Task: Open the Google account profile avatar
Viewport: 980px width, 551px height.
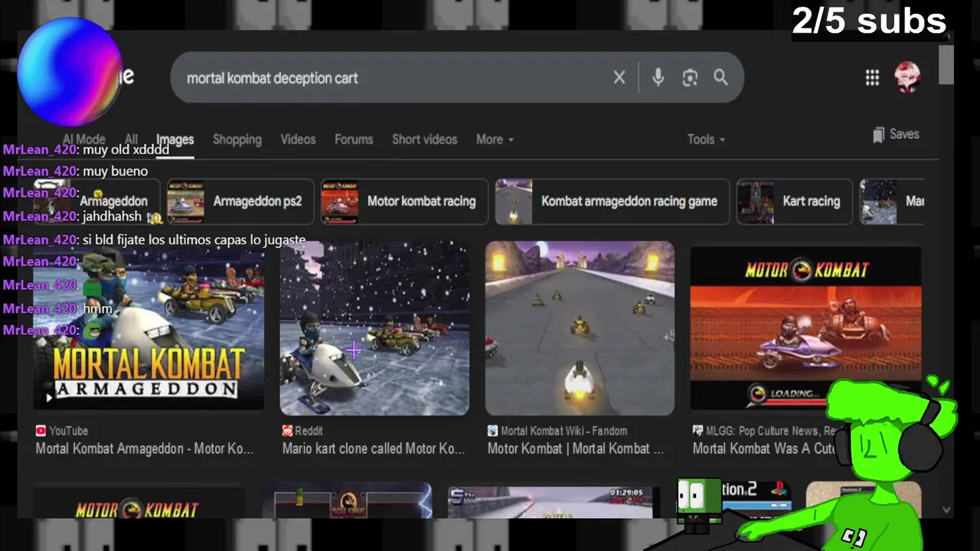Action: [907, 77]
